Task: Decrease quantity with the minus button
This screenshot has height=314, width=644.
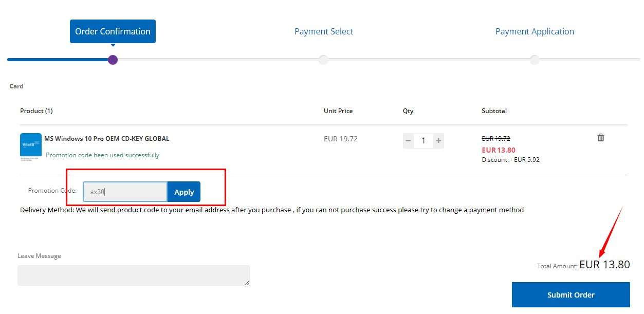Action: click(408, 140)
